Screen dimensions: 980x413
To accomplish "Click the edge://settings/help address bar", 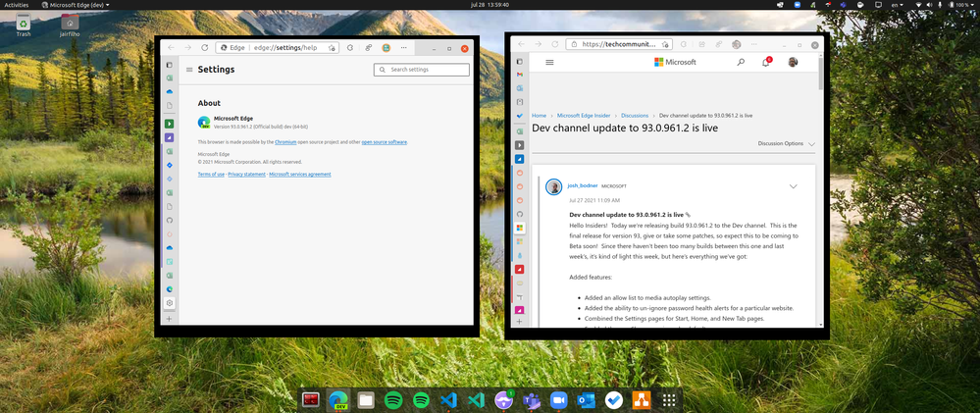I will (278, 47).
